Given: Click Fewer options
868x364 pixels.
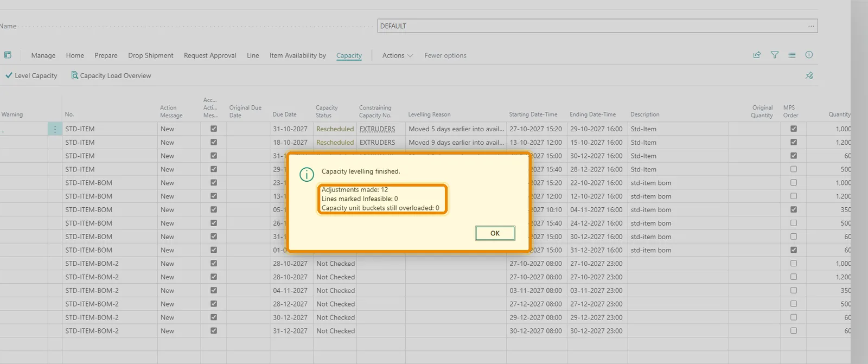Looking at the screenshot, I should [445, 55].
